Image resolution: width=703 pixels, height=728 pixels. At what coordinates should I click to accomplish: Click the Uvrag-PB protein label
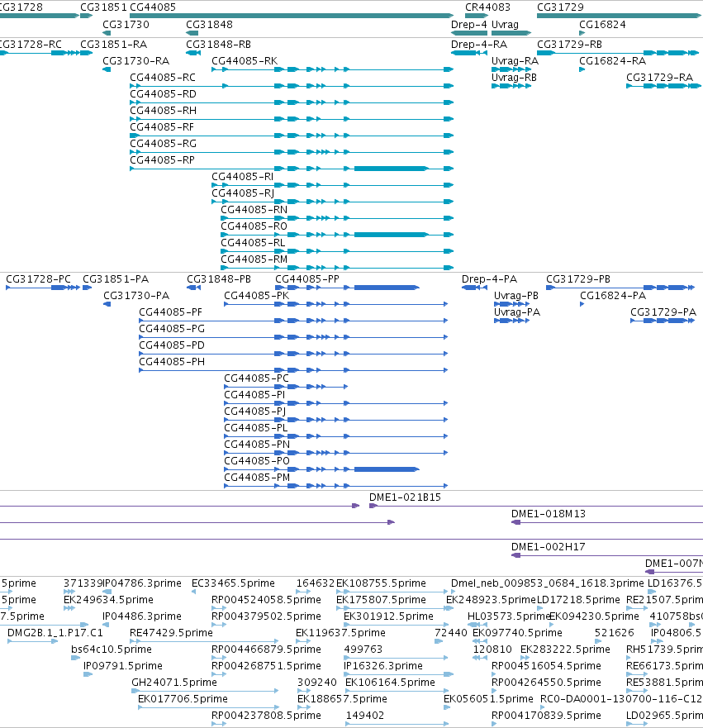(516, 296)
